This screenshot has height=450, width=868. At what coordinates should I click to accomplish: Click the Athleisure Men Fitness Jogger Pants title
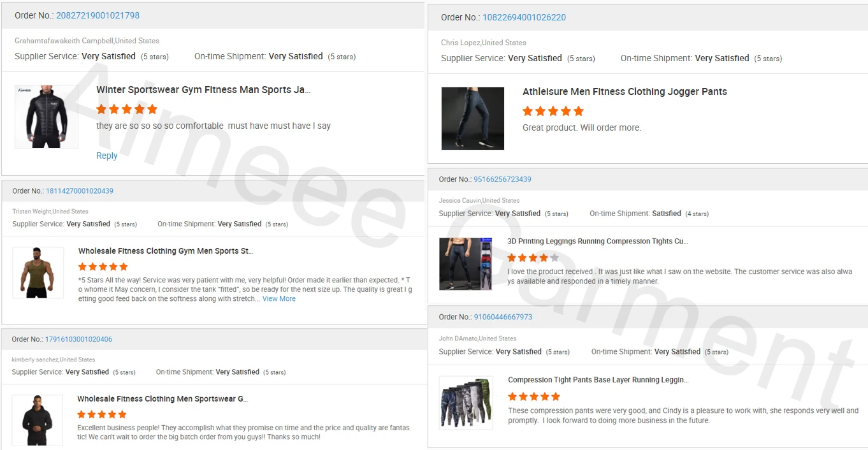tap(625, 92)
